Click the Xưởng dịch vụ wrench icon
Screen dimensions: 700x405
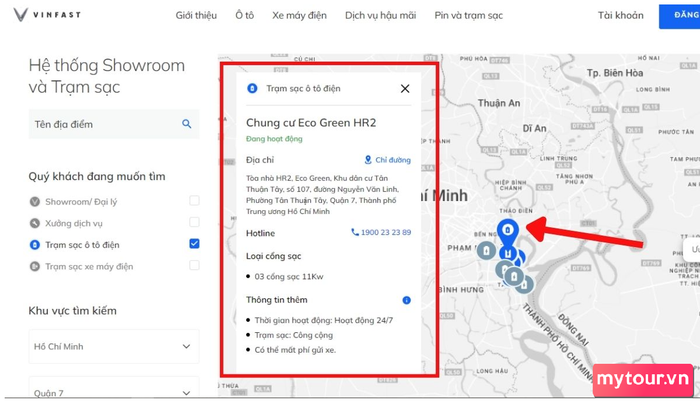(x=35, y=223)
